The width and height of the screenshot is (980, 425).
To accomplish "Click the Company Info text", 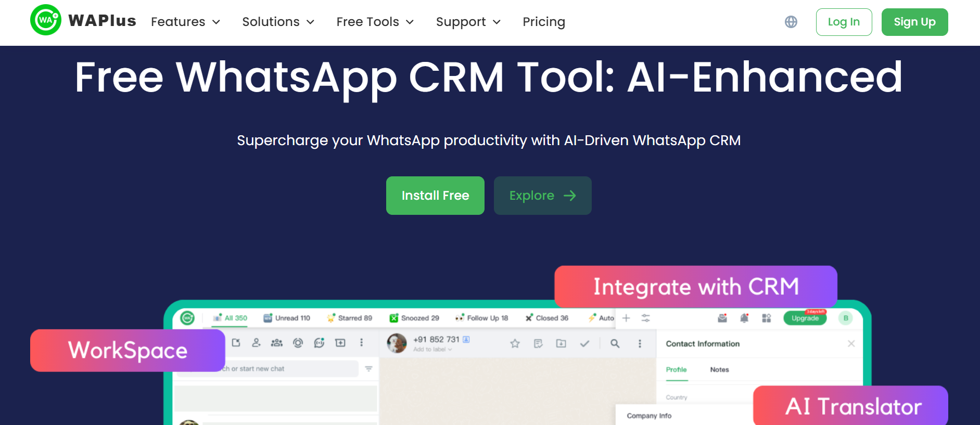I will tap(649, 416).
